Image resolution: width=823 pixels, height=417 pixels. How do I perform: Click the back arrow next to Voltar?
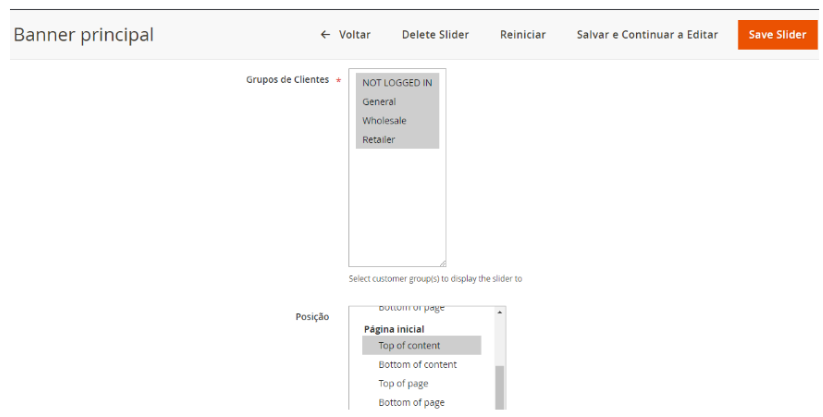coord(325,35)
